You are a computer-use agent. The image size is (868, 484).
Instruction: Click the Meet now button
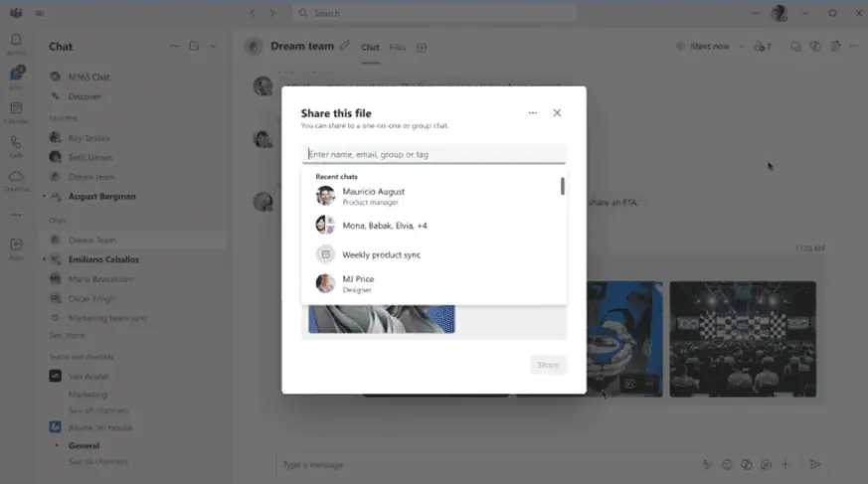[703, 47]
